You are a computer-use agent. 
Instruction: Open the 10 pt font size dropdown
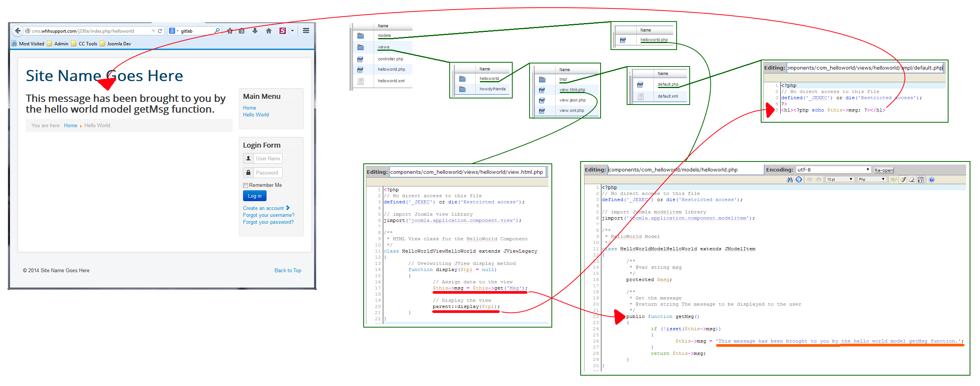click(x=839, y=180)
